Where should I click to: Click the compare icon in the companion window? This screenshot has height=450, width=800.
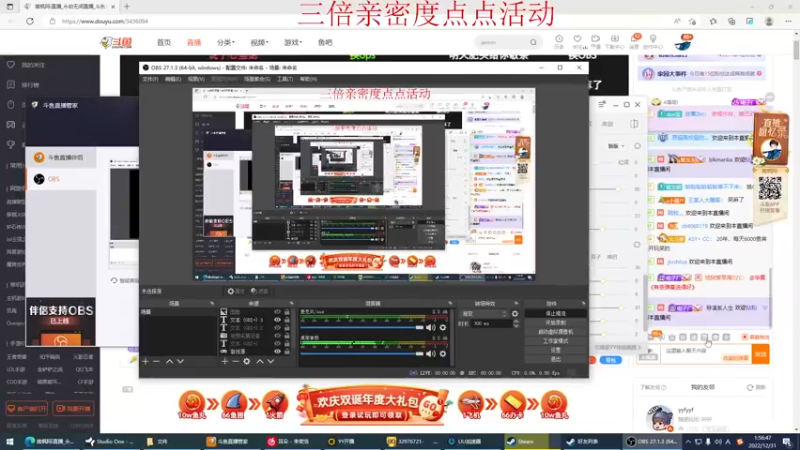(634, 124)
